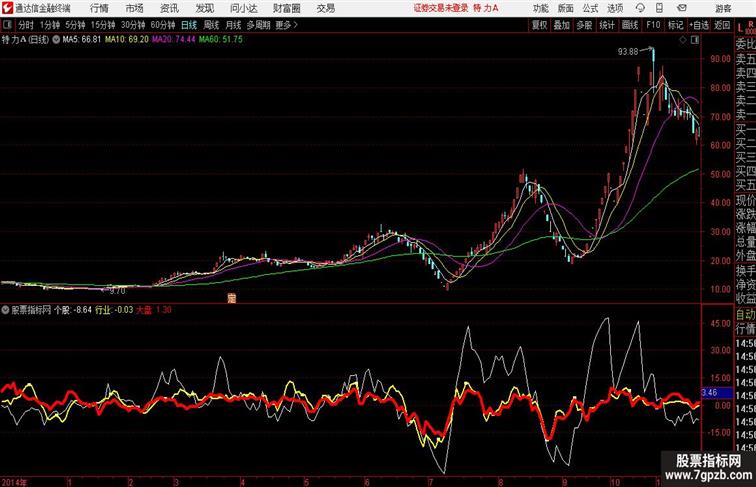Click the 通达信 app logo icon
This screenshot has height=487, width=756.
coord(7,8)
